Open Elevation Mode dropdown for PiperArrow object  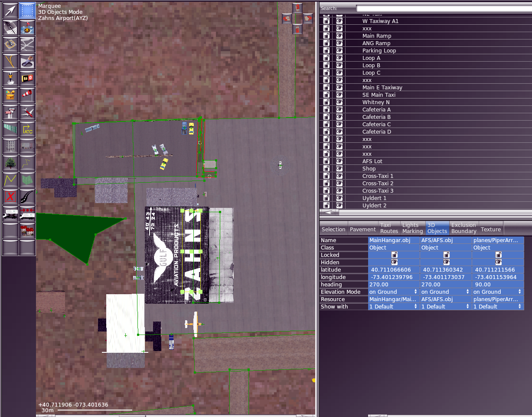click(x=498, y=292)
